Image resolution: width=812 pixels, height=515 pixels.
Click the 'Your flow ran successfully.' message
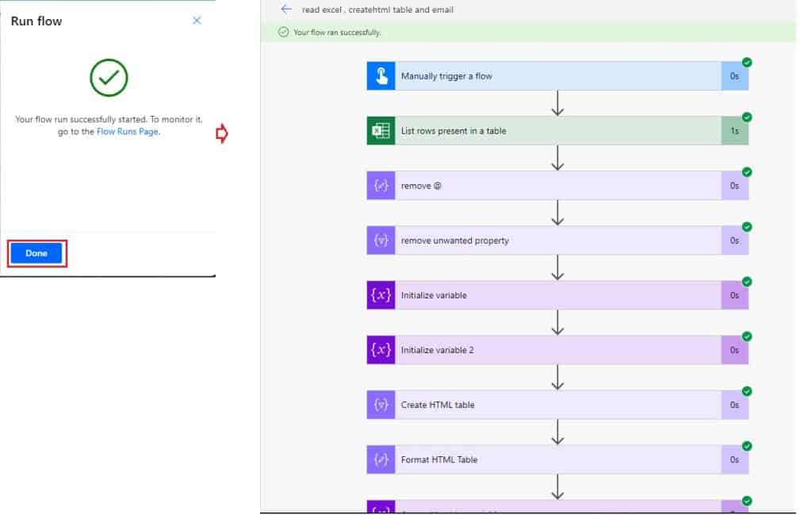point(337,32)
